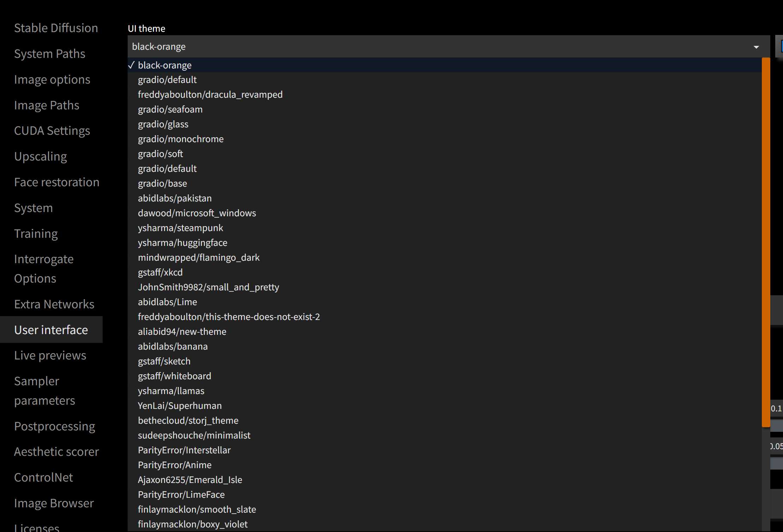Pick ParityError/Interstellar theme
The height and width of the screenshot is (532, 783).
[445, 451]
